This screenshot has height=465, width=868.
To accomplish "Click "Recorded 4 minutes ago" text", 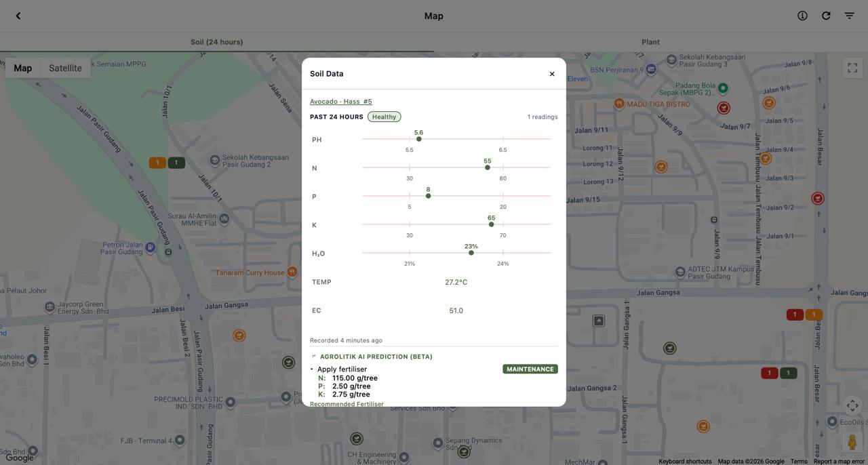I will [346, 340].
